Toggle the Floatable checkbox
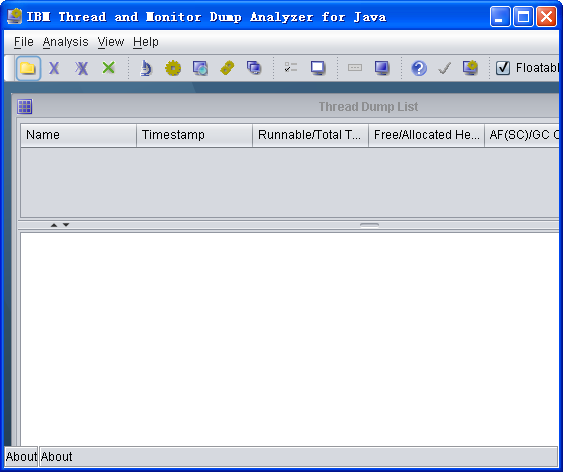 point(503,68)
